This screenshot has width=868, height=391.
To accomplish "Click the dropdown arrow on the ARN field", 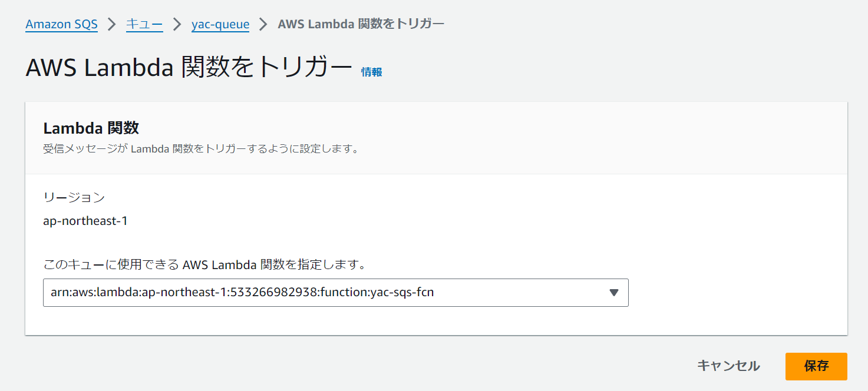I will (x=614, y=293).
